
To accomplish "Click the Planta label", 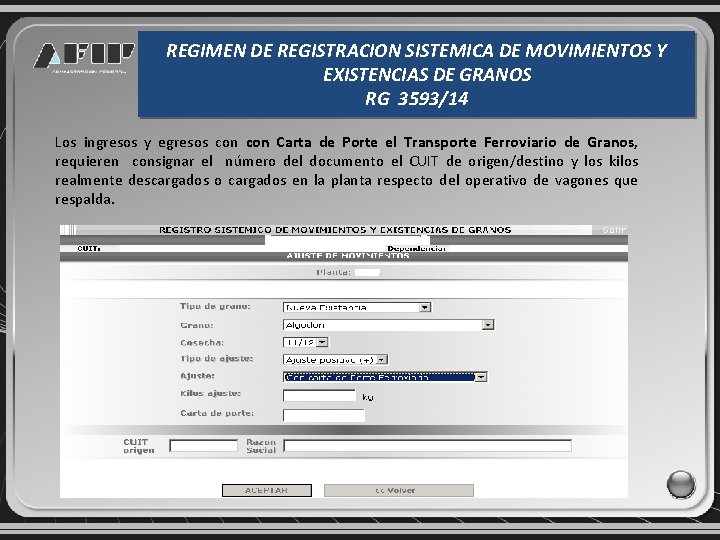I will point(333,272).
